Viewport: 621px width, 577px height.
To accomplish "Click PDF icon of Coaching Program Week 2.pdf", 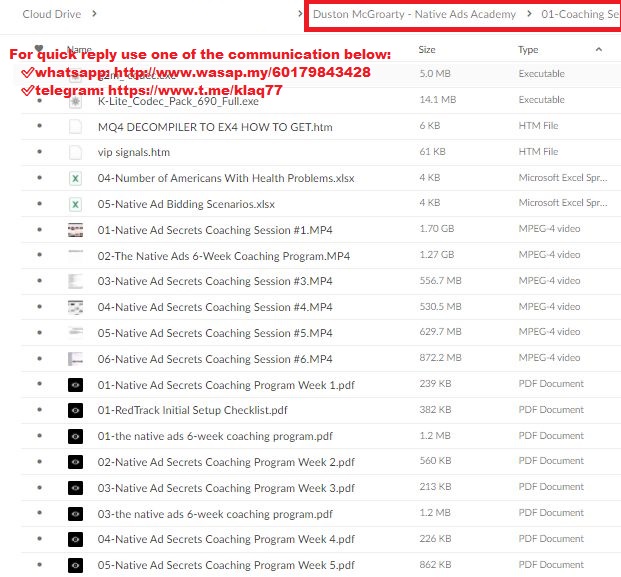I will 75,462.
